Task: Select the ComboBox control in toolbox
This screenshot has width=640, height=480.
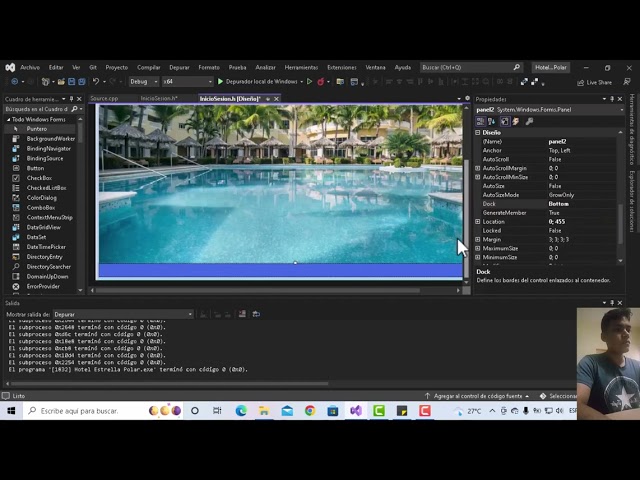Action: coord(40,207)
